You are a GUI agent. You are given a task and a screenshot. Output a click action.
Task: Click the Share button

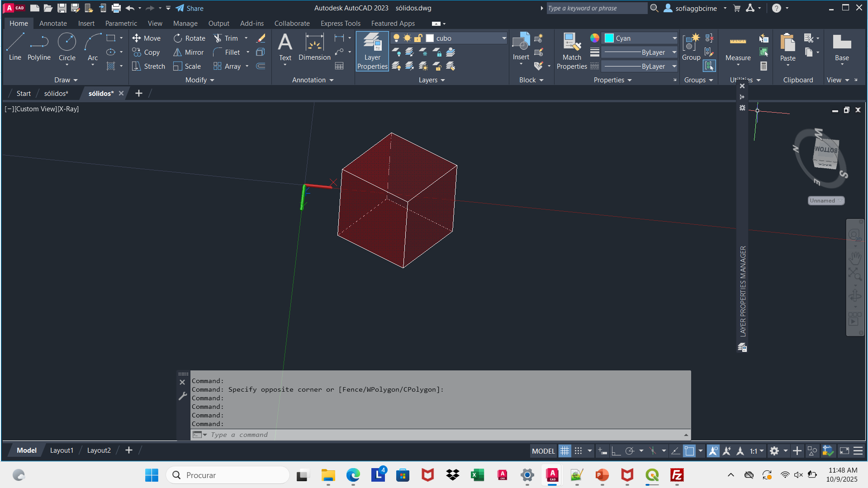[190, 8]
